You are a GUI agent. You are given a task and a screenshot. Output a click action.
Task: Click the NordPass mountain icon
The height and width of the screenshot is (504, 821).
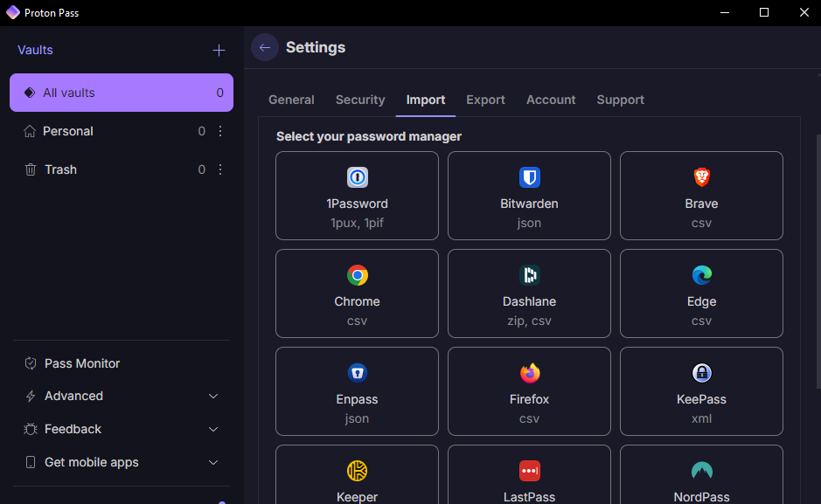click(701, 471)
